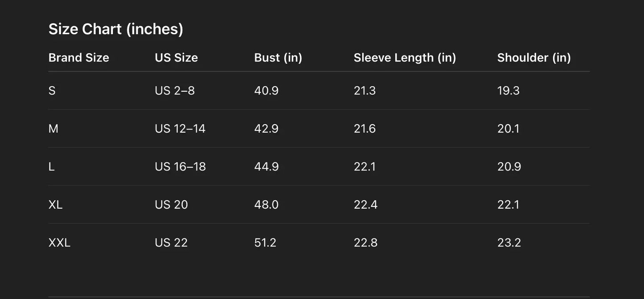Select the Bust (in) column header
This screenshot has width=644, height=299.
tap(278, 58)
